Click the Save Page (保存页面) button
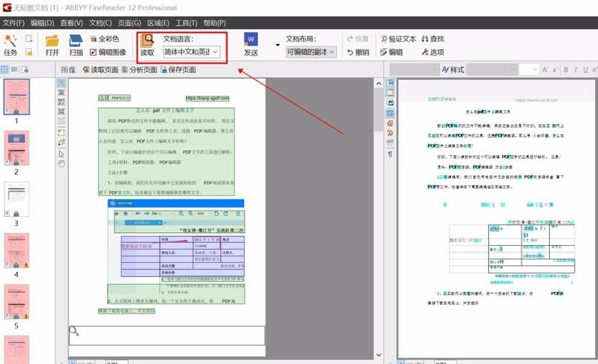This screenshot has width=598, height=364. 178,70
